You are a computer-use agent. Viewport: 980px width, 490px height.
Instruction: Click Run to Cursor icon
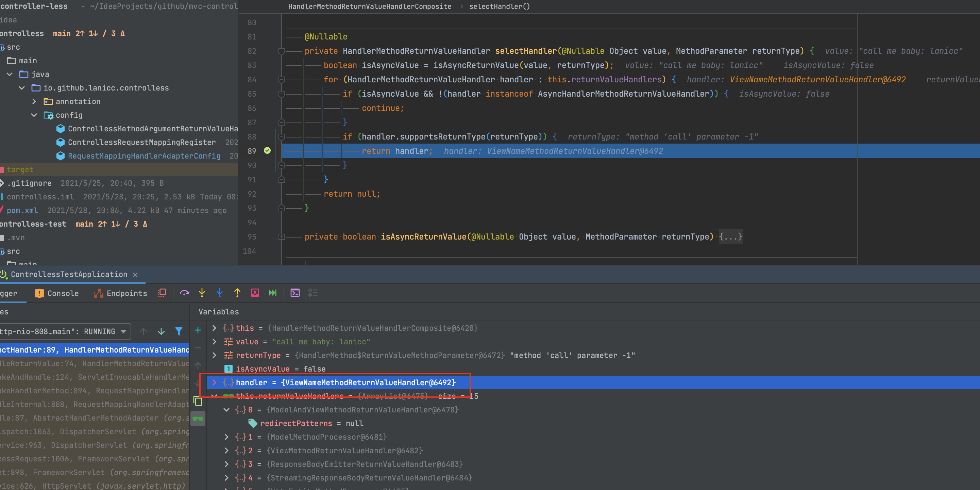[x=272, y=293]
